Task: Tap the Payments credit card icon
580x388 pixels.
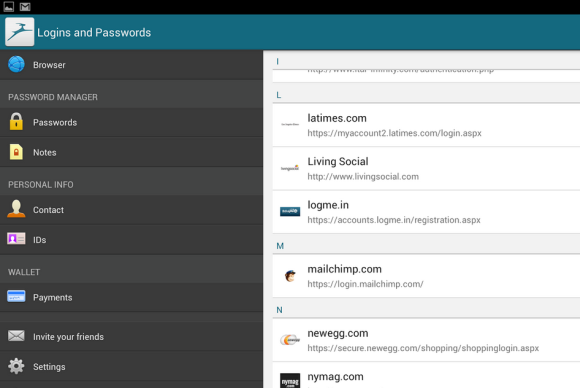Action: [x=16, y=296]
